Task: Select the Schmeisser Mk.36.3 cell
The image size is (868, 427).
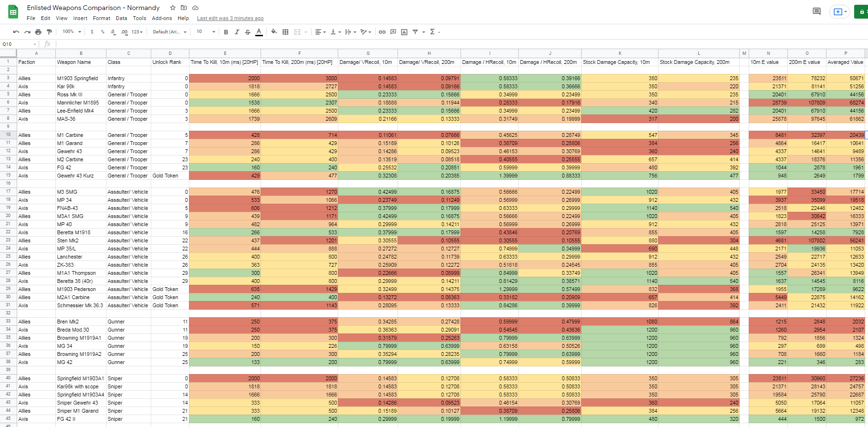Action: click(81, 305)
